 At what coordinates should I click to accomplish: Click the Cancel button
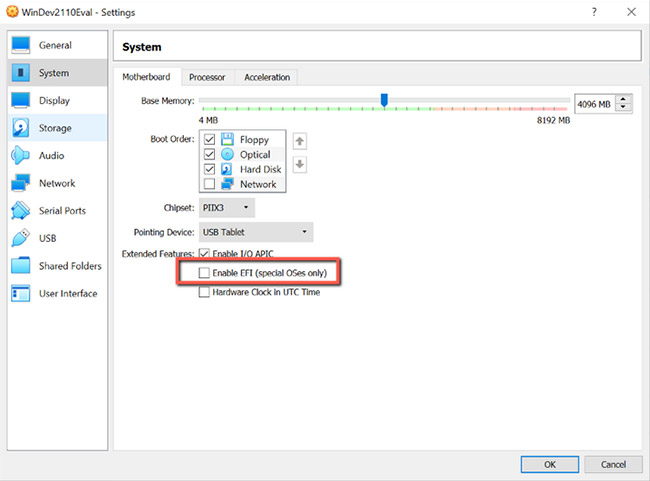click(x=613, y=464)
